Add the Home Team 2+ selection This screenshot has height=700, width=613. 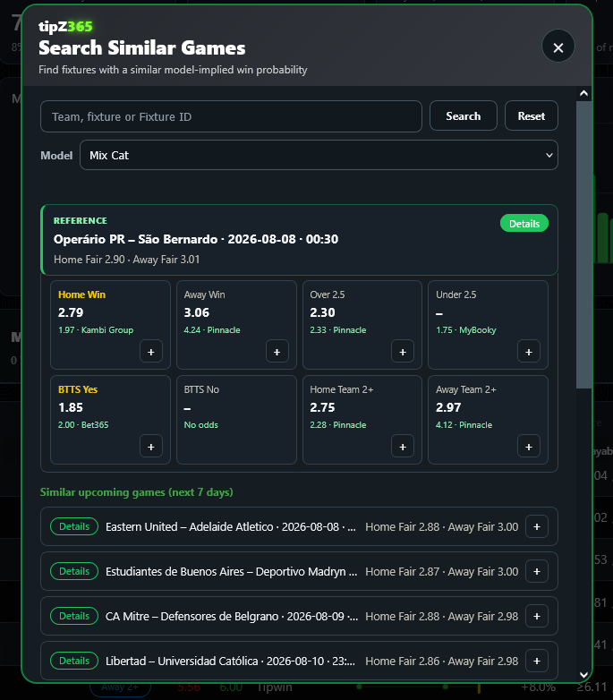click(403, 447)
